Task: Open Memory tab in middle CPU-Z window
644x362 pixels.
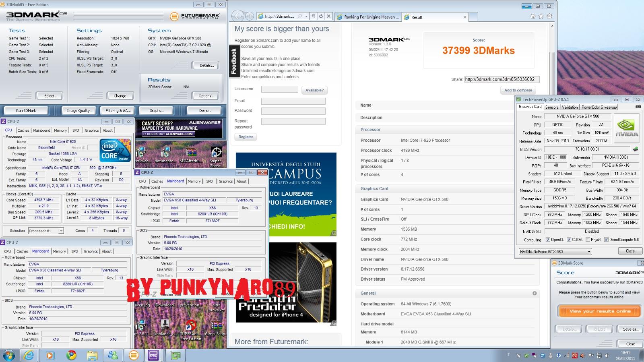Action: click(194, 182)
